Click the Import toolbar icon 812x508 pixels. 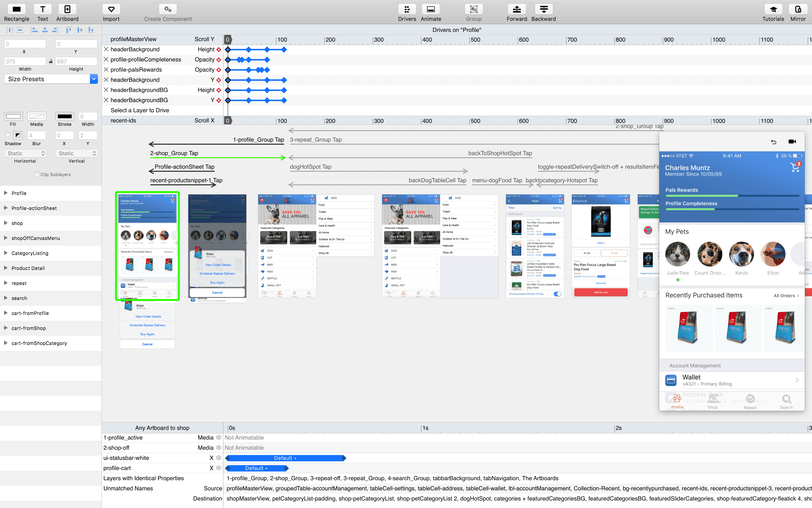point(111,9)
